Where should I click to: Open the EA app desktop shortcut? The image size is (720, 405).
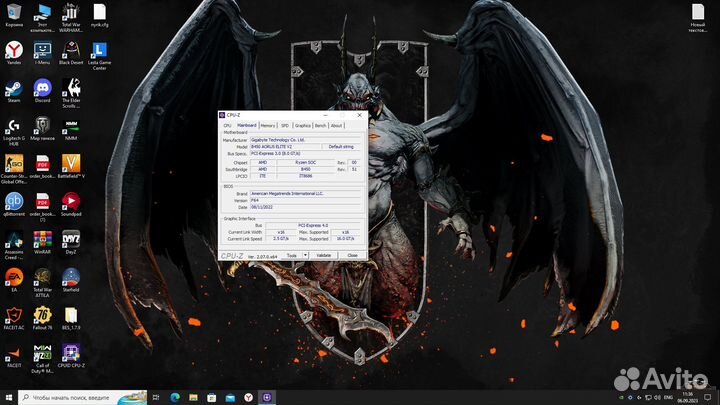coord(14,280)
